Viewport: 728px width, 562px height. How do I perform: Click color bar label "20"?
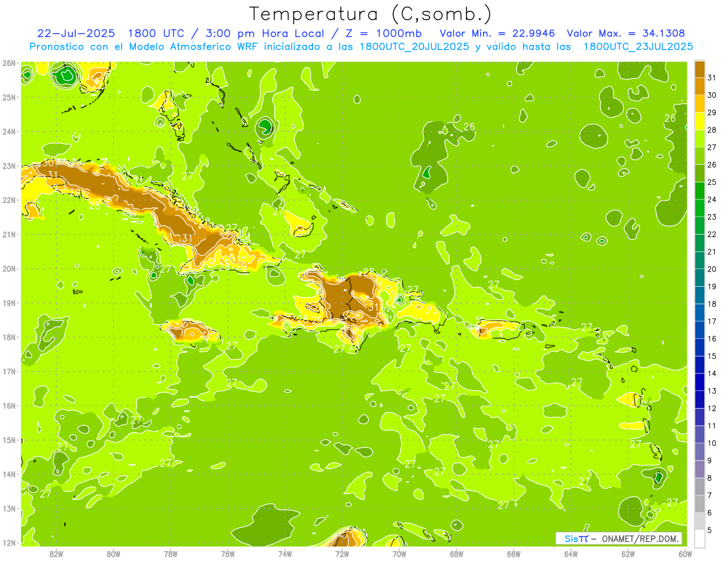(712, 269)
